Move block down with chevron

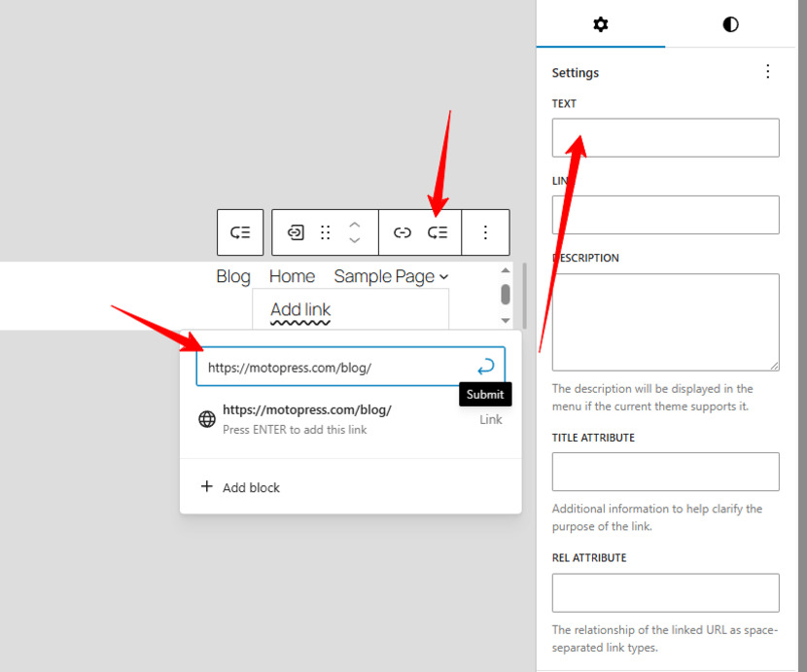click(354, 240)
